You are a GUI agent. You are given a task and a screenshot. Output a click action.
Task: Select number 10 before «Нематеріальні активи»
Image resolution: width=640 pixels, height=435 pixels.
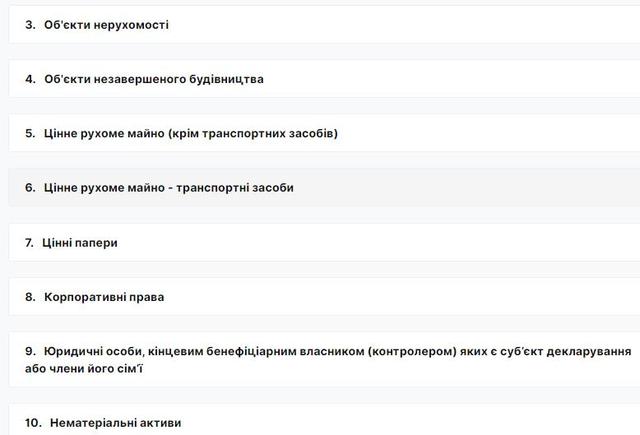33,423
